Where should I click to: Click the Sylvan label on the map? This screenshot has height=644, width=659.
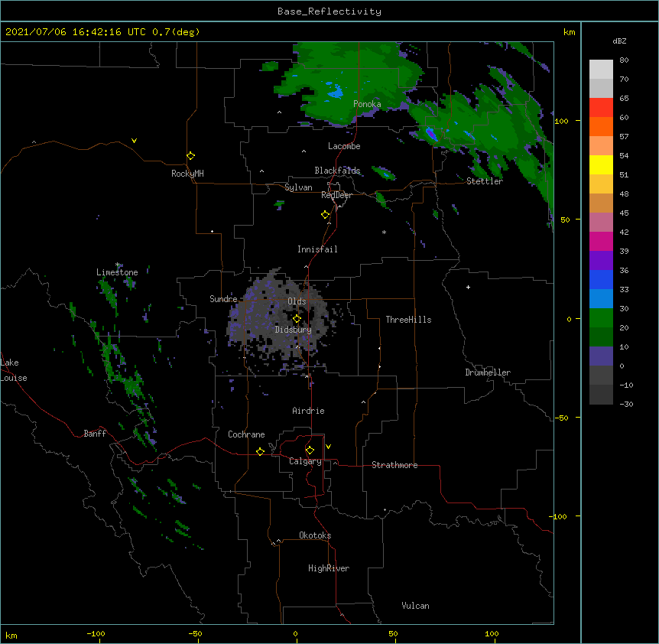click(298, 187)
